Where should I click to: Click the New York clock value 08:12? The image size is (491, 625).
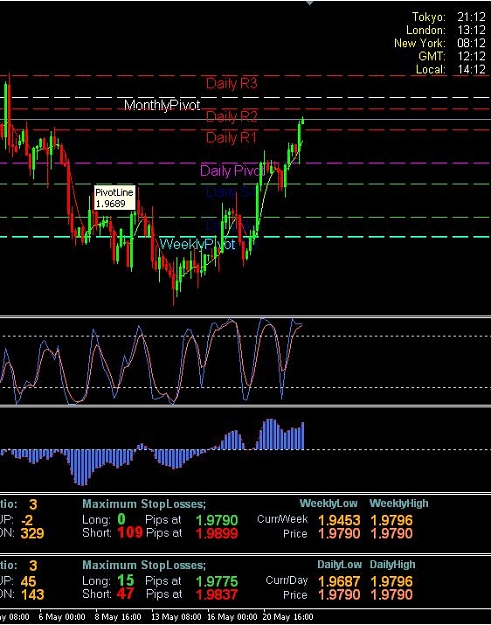click(471, 43)
